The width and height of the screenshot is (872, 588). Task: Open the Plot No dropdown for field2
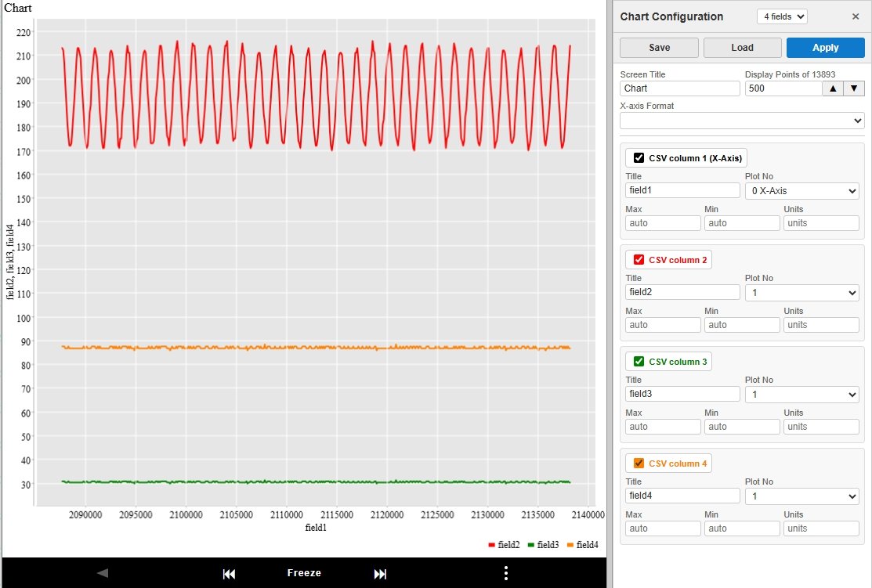tap(801, 292)
